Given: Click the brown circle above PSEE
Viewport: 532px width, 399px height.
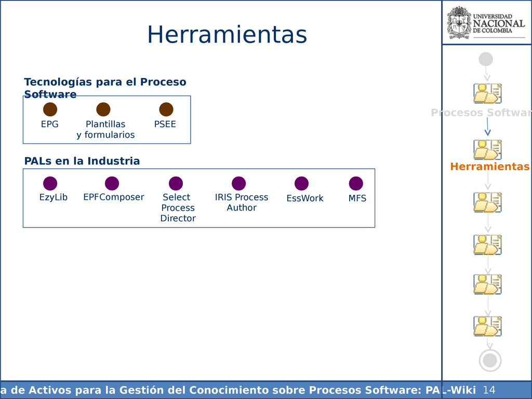Looking at the screenshot, I should click(166, 109).
